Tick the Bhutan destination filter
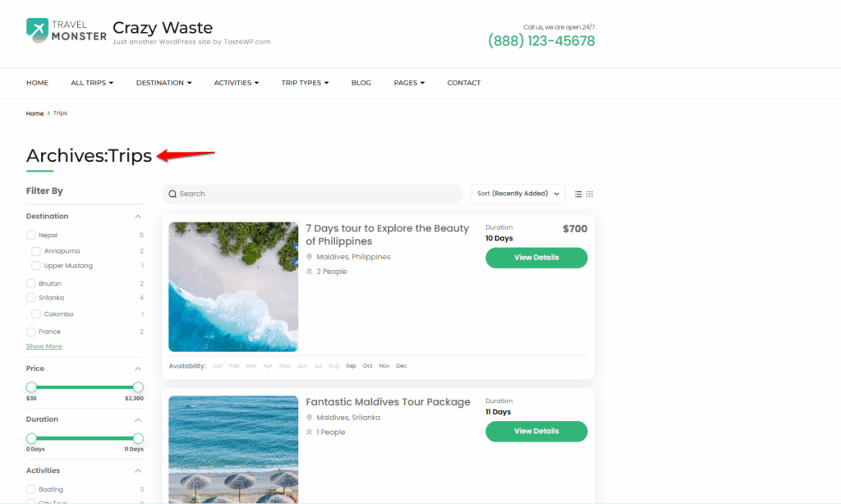This screenshot has width=841, height=504. (x=31, y=284)
